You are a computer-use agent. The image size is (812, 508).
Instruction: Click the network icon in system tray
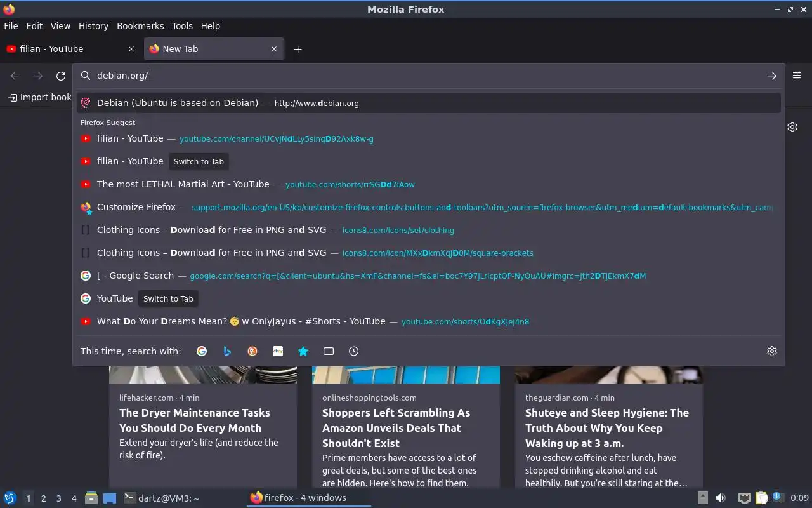tap(745, 498)
